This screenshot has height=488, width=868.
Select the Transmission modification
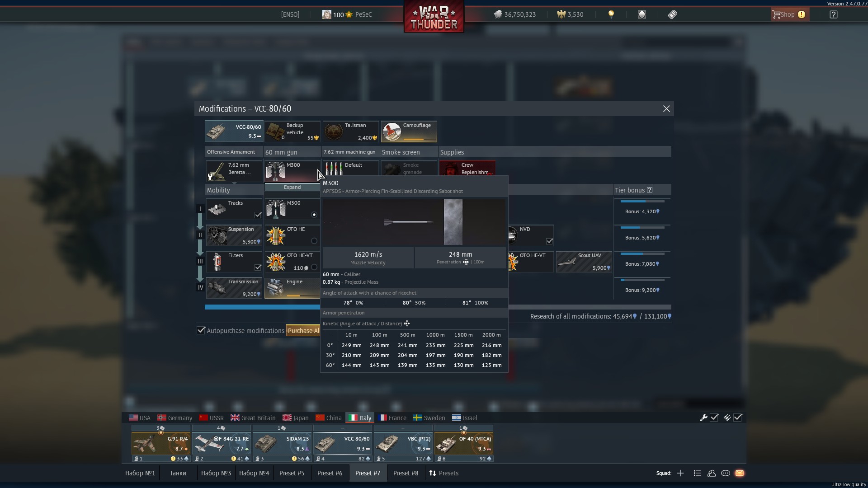pyautogui.click(x=234, y=288)
